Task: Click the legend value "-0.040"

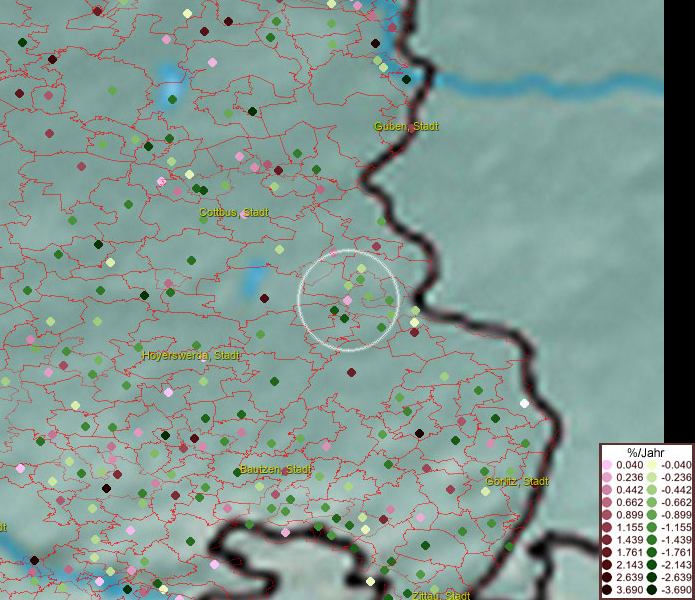Action: (676, 465)
